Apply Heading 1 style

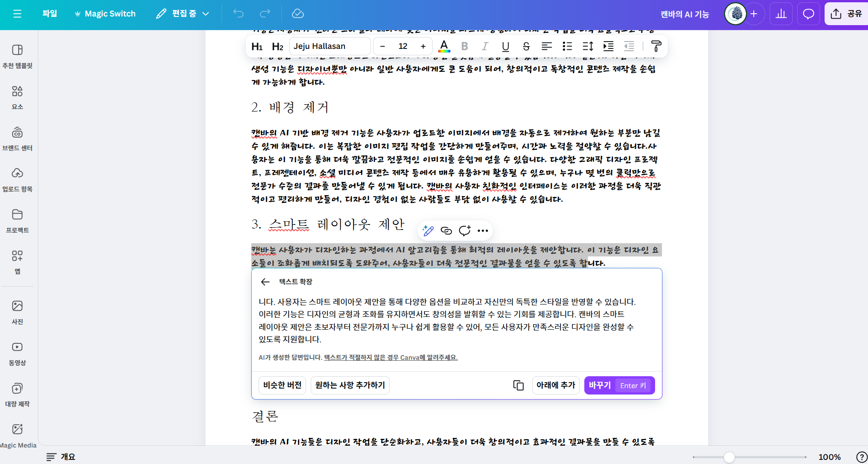click(257, 46)
